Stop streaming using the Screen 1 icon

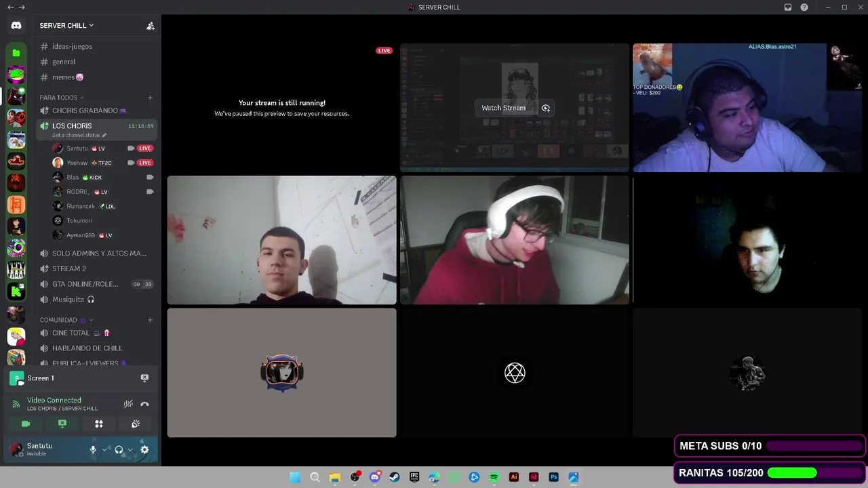tap(144, 378)
